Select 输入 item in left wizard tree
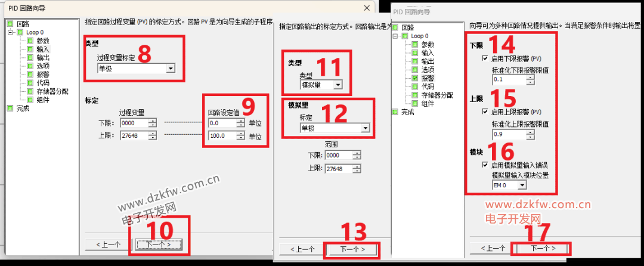644x266 pixels. point(43,50)
